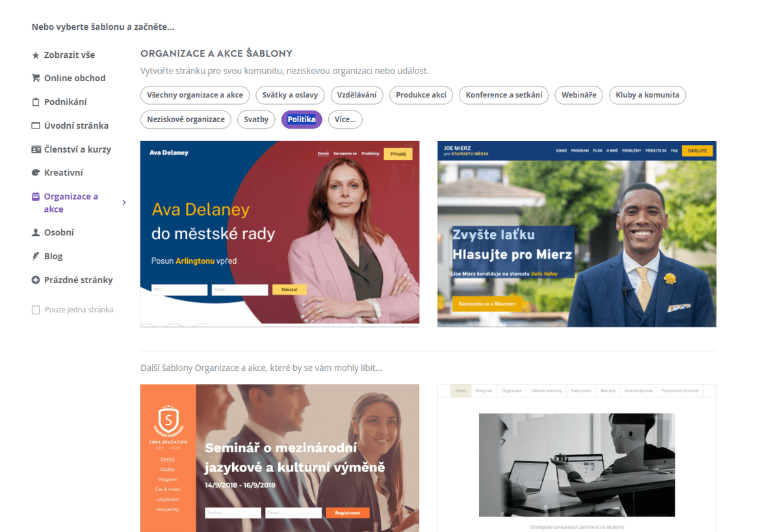Filter by Konference a setkání
The width and height of the screenshot is (780, 532).
(504, 95)
